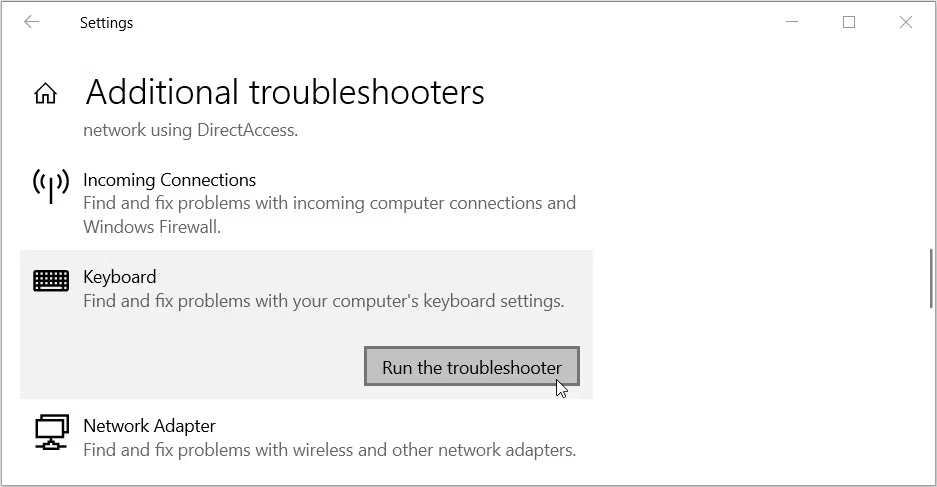Run the keyboard troubleshooter

point(471,367)
